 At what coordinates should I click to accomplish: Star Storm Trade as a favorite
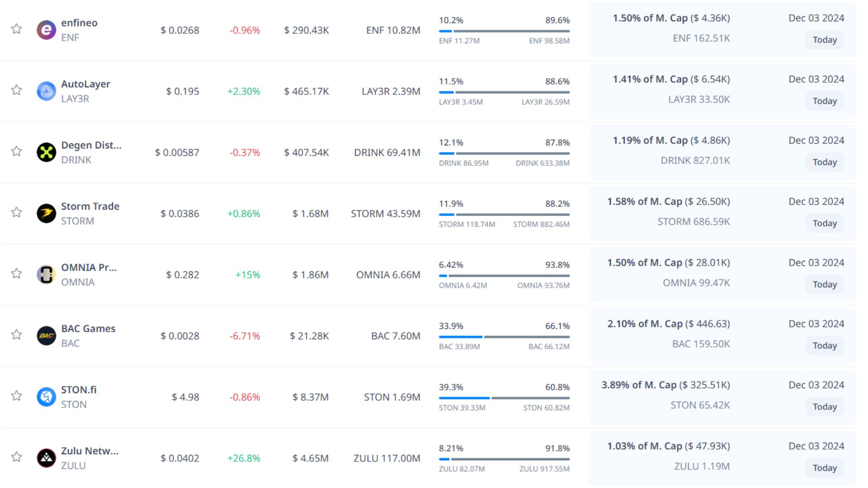point(17,212)
